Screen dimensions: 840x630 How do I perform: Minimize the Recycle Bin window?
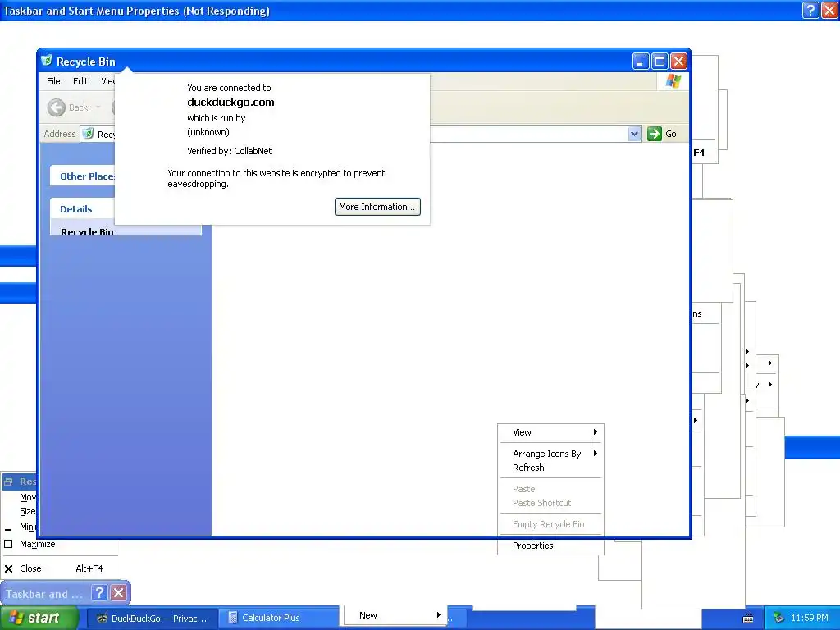(x=640, y=61)
